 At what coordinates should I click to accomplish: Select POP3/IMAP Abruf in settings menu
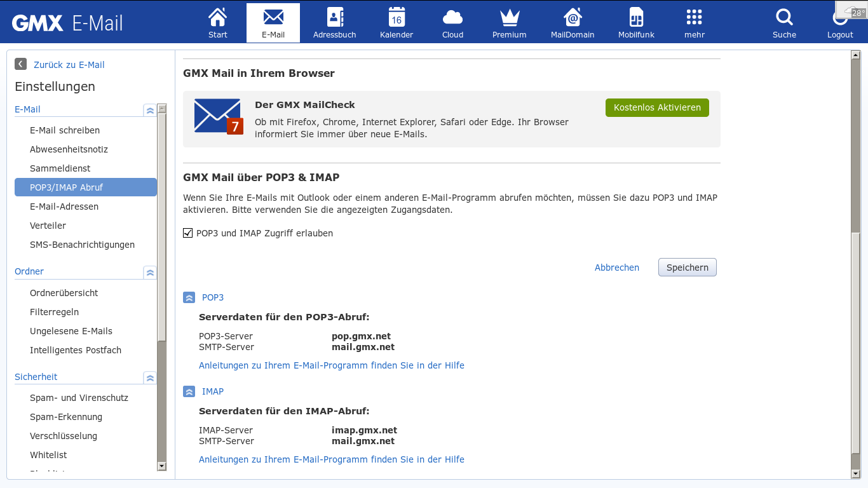point(86,187)
